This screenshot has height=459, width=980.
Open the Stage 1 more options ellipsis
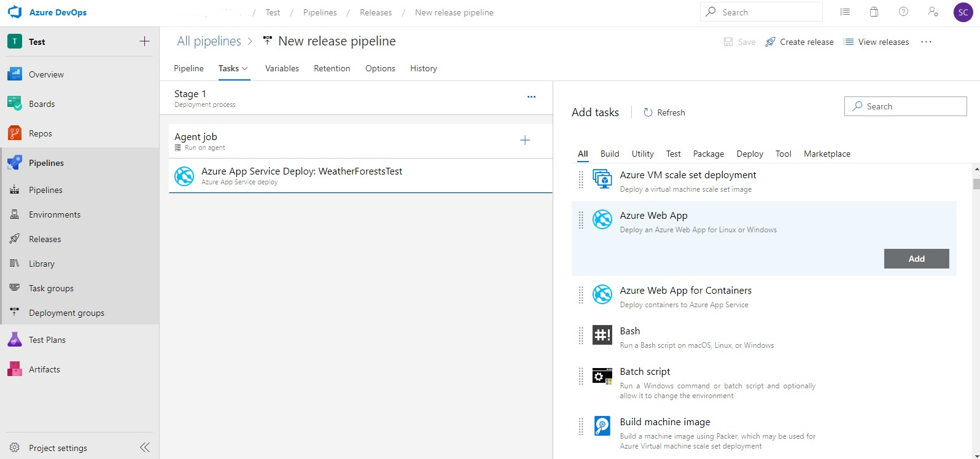(532, 96)
